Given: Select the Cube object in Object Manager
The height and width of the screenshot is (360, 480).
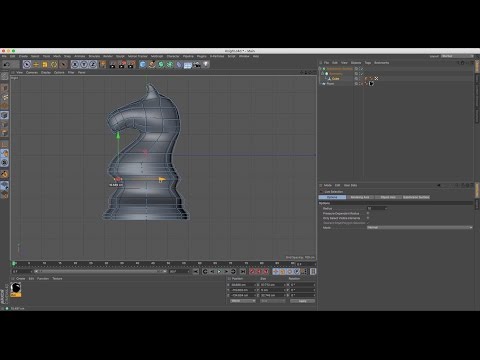Looking at the screenshot, I should click(x=335, y=79).
